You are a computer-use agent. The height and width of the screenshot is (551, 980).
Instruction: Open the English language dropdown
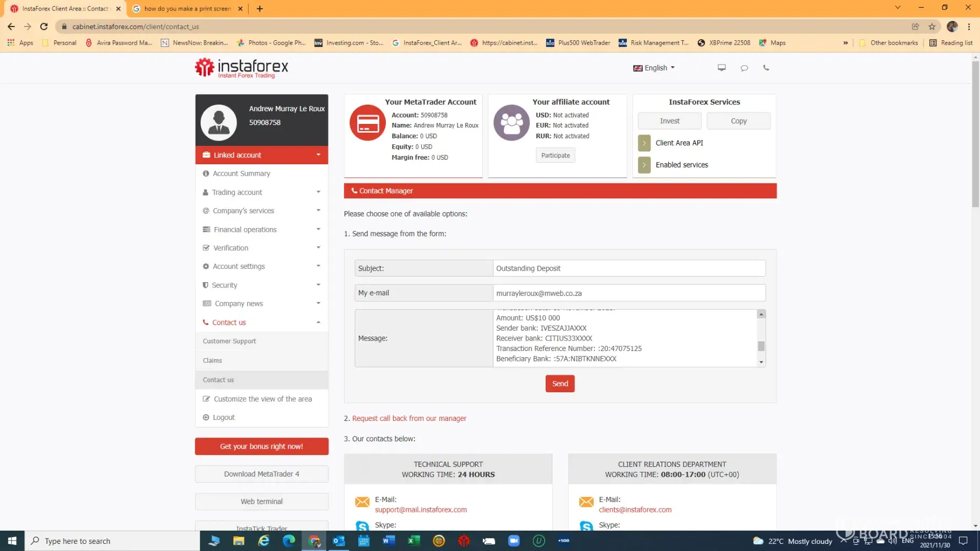pyautogui.click(x=654, y=68)
